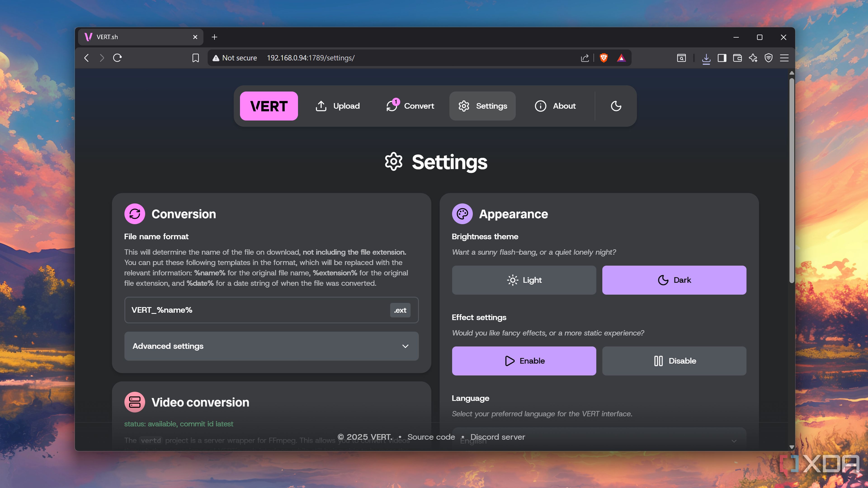The height and width of the screenshot is (488, 868).
Task: Close the VERT.sh tab
Action: pos(195,37)
